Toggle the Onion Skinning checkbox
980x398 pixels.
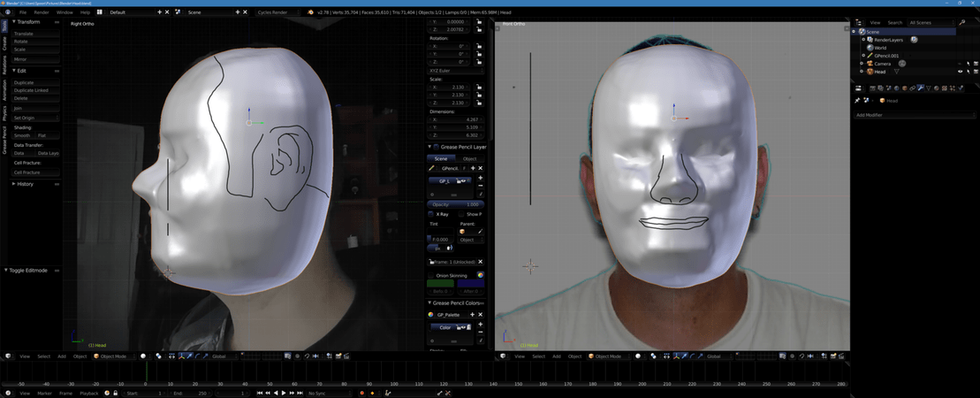(431, 276)
